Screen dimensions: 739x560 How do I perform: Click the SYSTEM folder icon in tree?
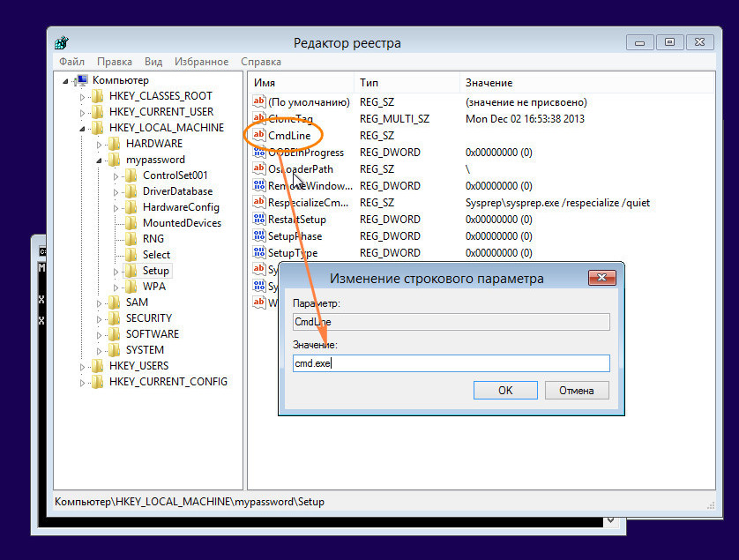click(116, 350)
